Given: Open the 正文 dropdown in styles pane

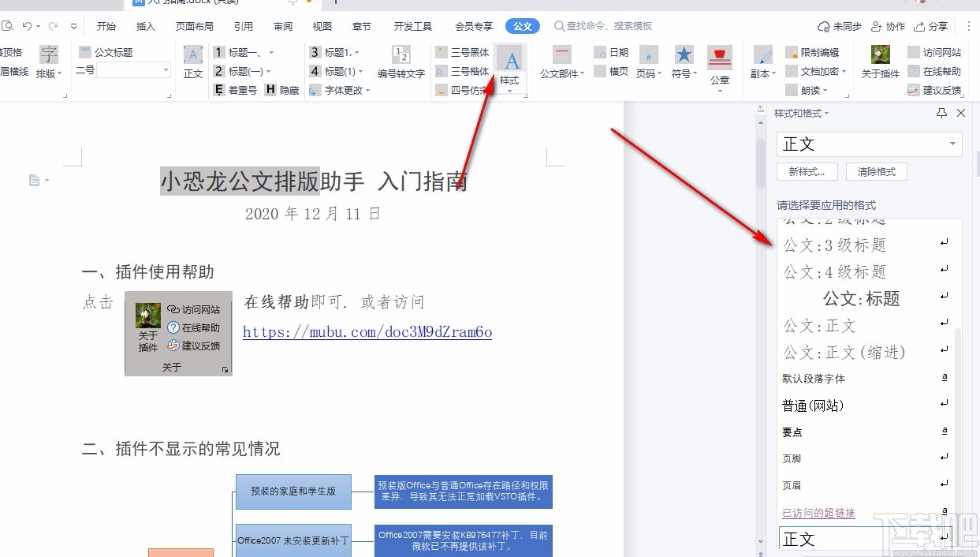Looking at the screenshot, I should pos(952,144).
